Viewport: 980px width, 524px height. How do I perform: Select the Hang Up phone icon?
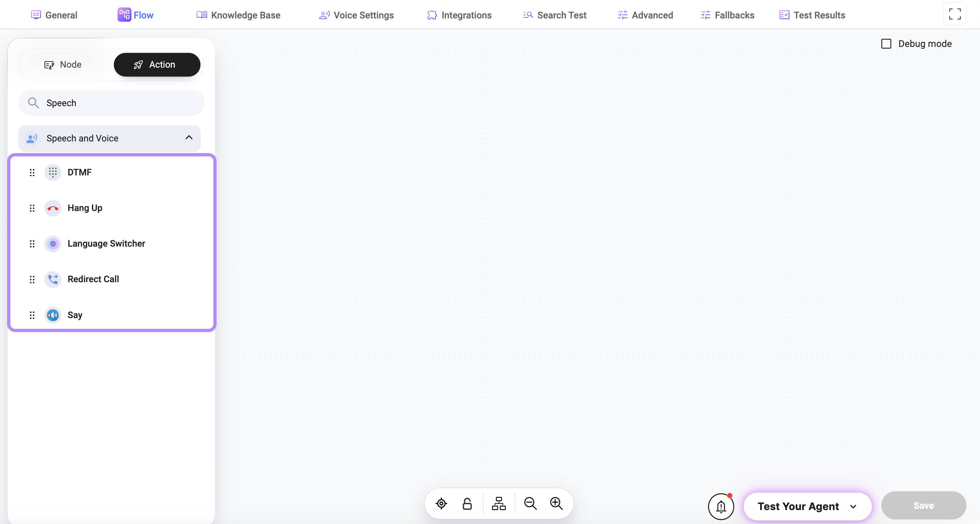(x=53, y=208)
